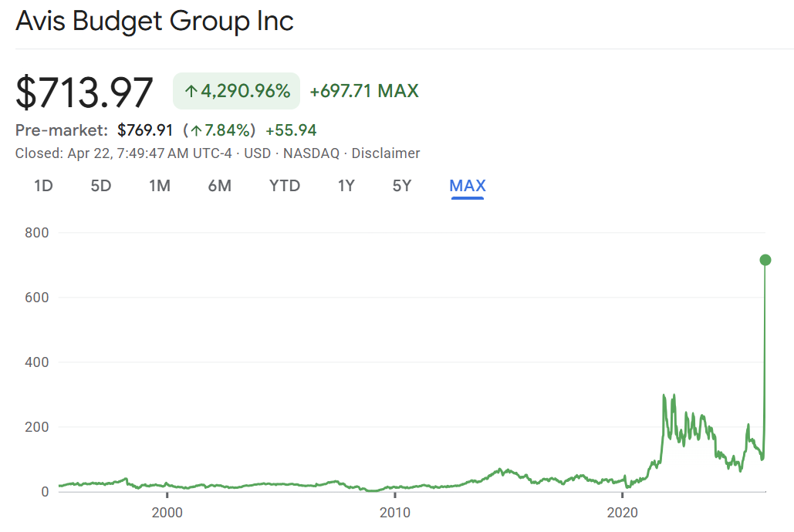Show the 1M price history
Screen dimensions: 794x532
click(160, 186)
